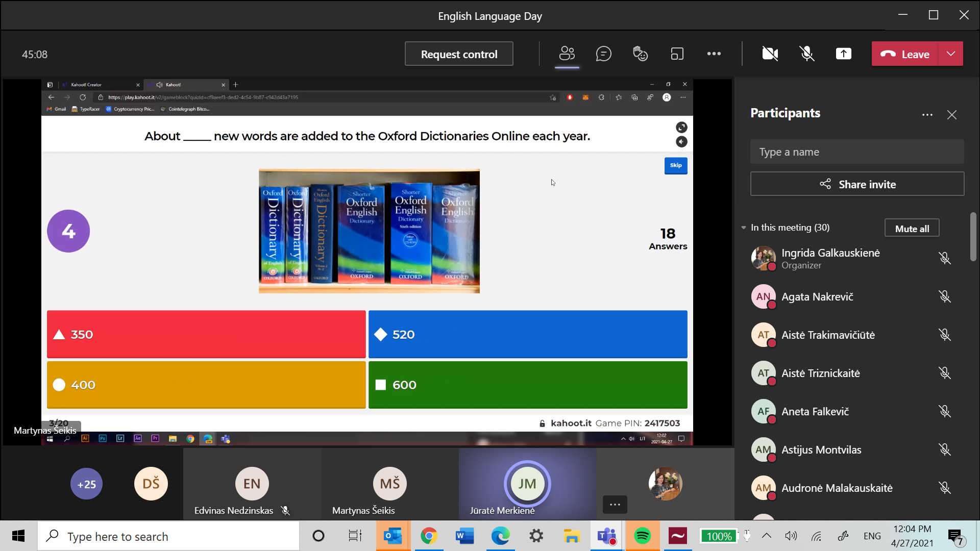This screenshot has width=980, height=551.
Task: Toggle the muted mic icon beside Agata Nakrevič
Action: (x=944, y=296)
